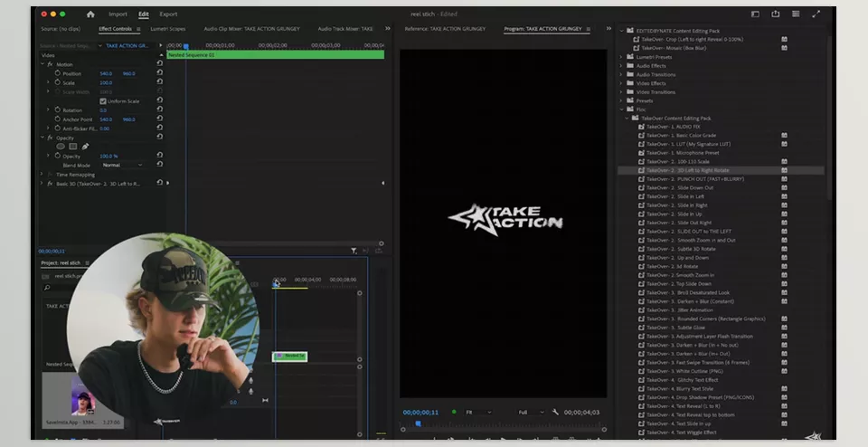Toggle animation stopwatch for Rotation

[x=58, y=109]
